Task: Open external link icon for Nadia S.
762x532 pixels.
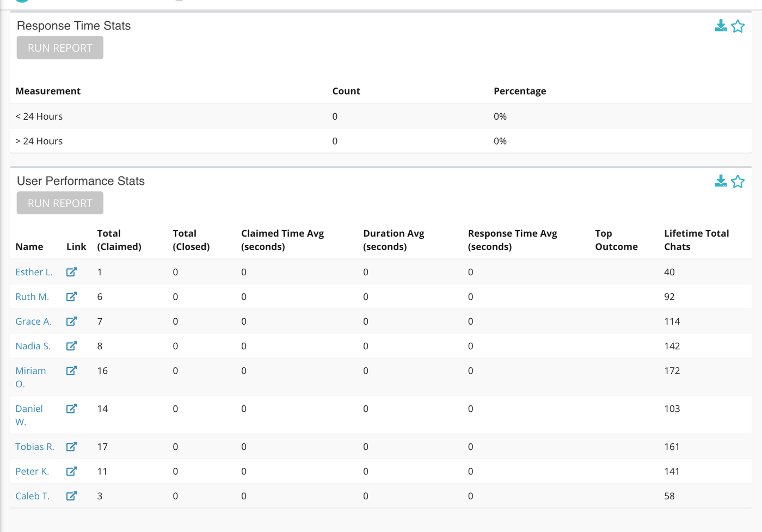Action: (x=72, y=346)
